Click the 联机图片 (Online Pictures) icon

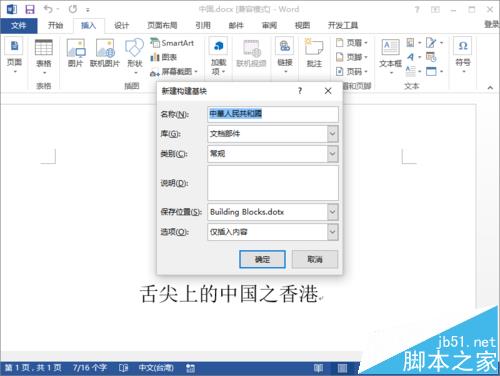pos(105,53)
